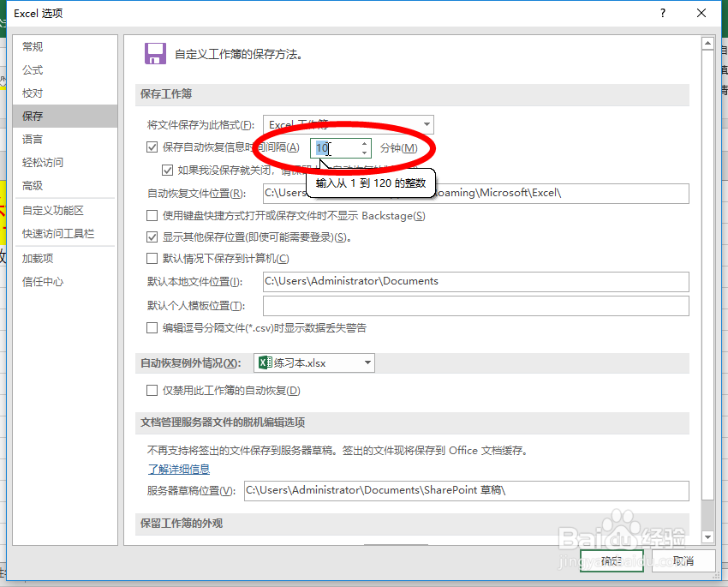Screen dimensions: 728x587
Task: Toggle the AutoRecover interval checkbox
Action: pyautogui.click(x=152, y=147)
